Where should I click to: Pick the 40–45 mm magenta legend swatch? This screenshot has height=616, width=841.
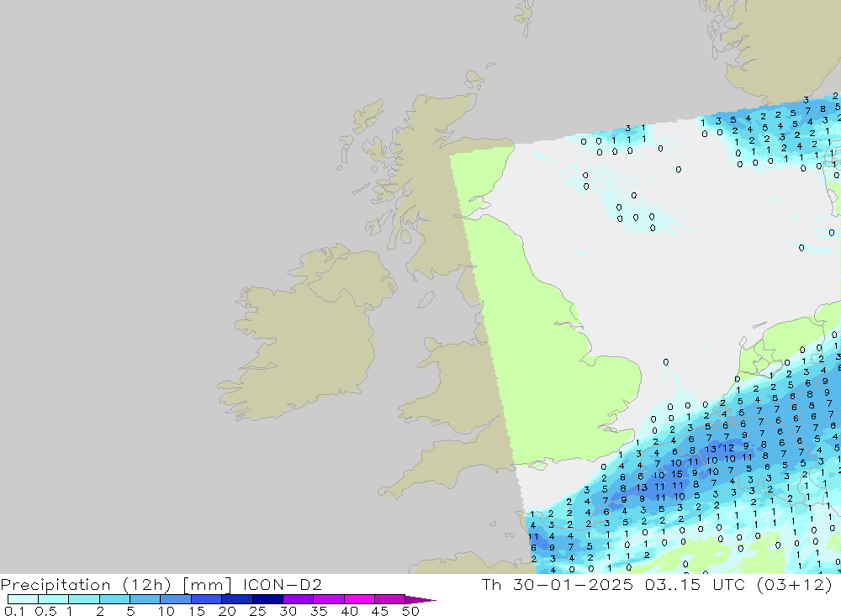tap(359, 599)
